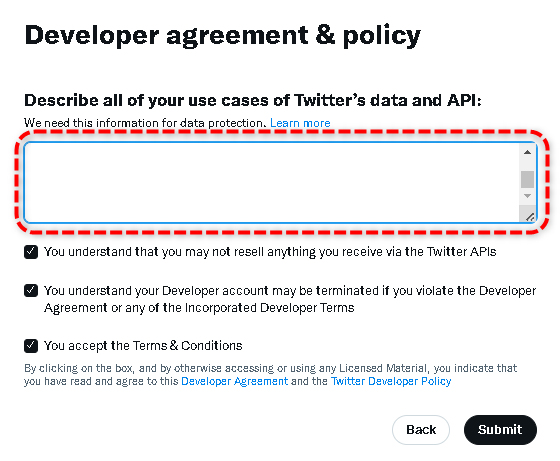The image size is (560, 461).
Task: Click the Back button
Action: (x=421, y=430)
